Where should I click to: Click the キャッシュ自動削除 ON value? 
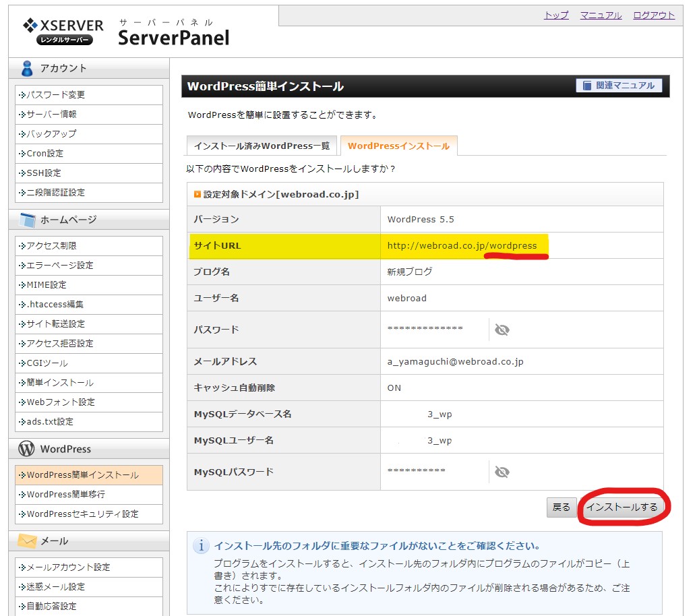(394, 388)
